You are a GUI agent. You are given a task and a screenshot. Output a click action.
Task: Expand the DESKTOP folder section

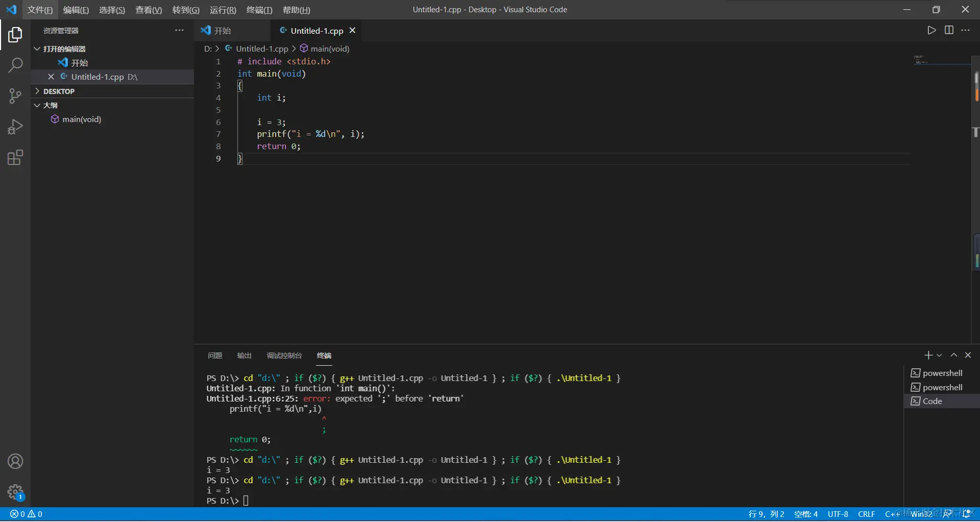[112, 91]
